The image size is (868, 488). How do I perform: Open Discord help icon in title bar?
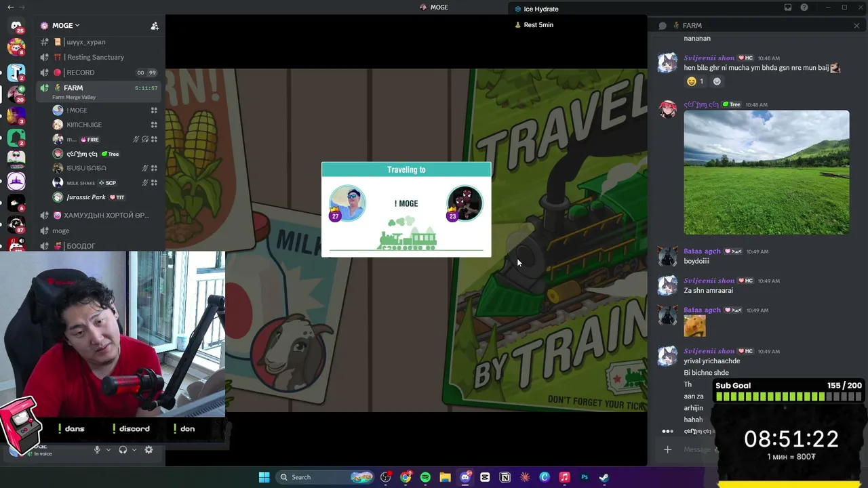pos(804,7)
